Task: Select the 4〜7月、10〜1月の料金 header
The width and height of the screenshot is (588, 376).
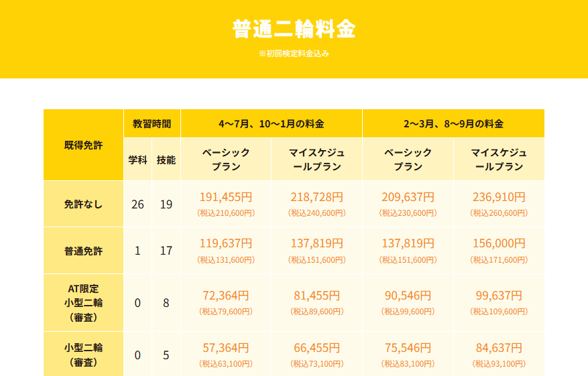Action: 271,123
